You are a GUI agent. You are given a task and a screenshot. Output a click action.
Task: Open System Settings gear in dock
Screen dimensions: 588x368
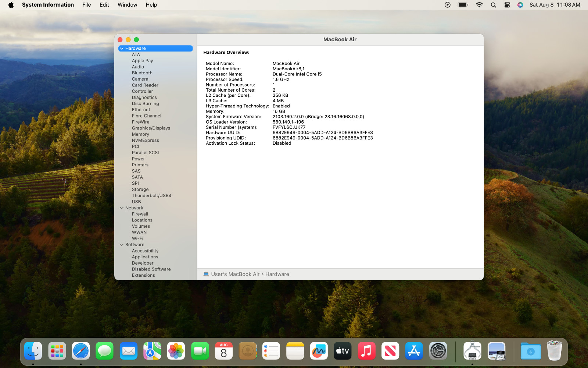click(x=438, y=351)
